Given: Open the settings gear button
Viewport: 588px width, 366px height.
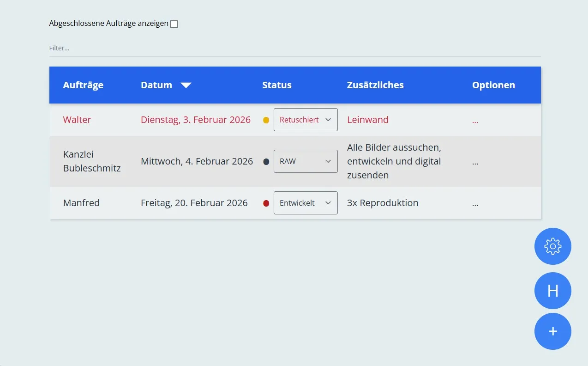Looking at the screenshot, I should pyautogui.click(x=552, y=246).
